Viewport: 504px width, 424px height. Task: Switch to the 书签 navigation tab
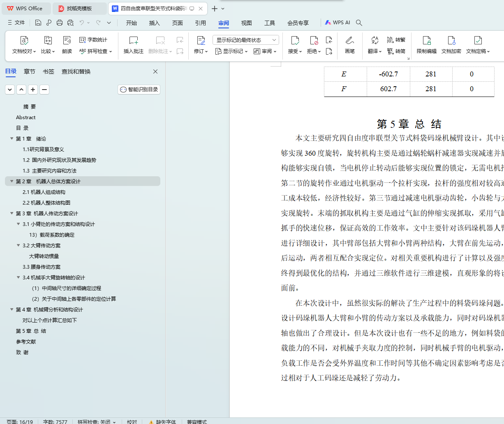pyautogui.click(x=49, y=71)
